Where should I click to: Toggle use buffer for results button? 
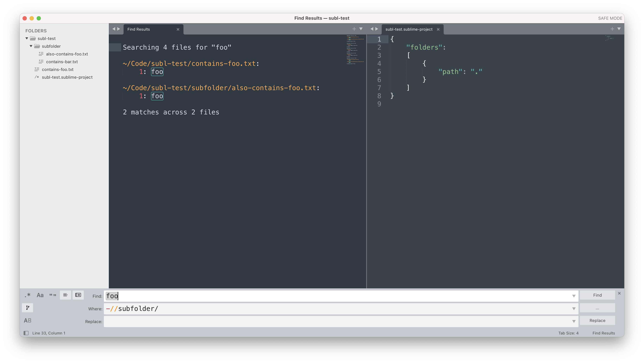click(78, 295)
